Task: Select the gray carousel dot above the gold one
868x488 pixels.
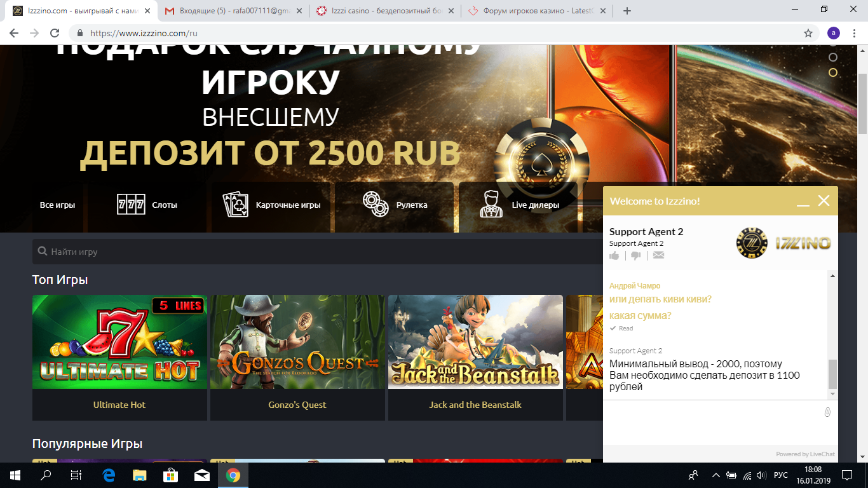Action: (832, 57)
